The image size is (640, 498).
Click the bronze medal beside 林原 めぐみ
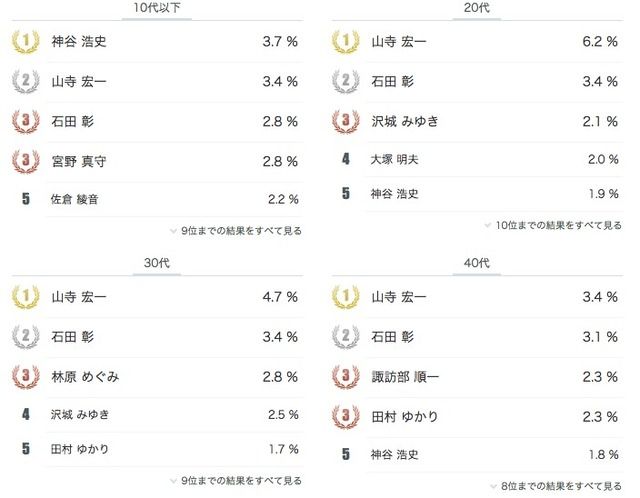(x=25, y=377)
